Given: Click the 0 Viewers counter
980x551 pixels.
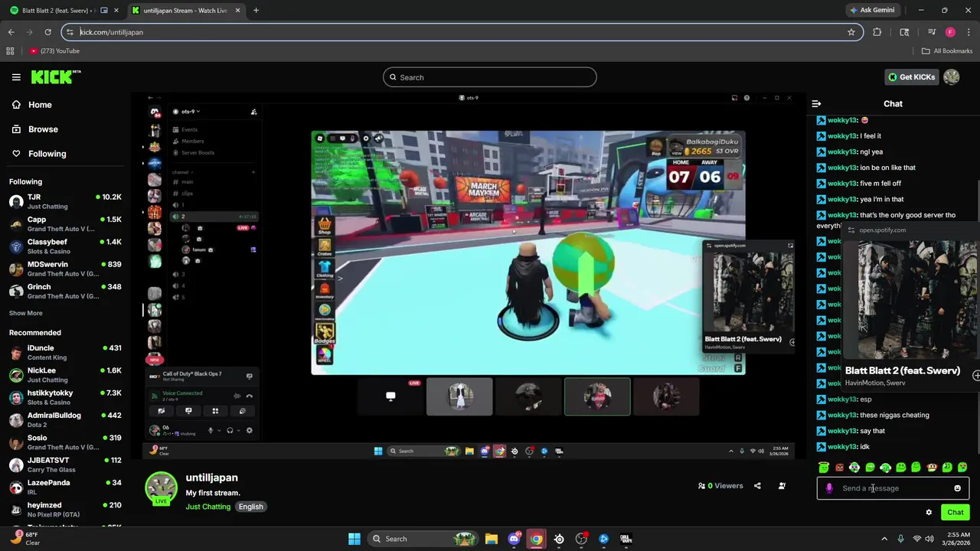Looking at the screenshot, I should tap(720, 486).
